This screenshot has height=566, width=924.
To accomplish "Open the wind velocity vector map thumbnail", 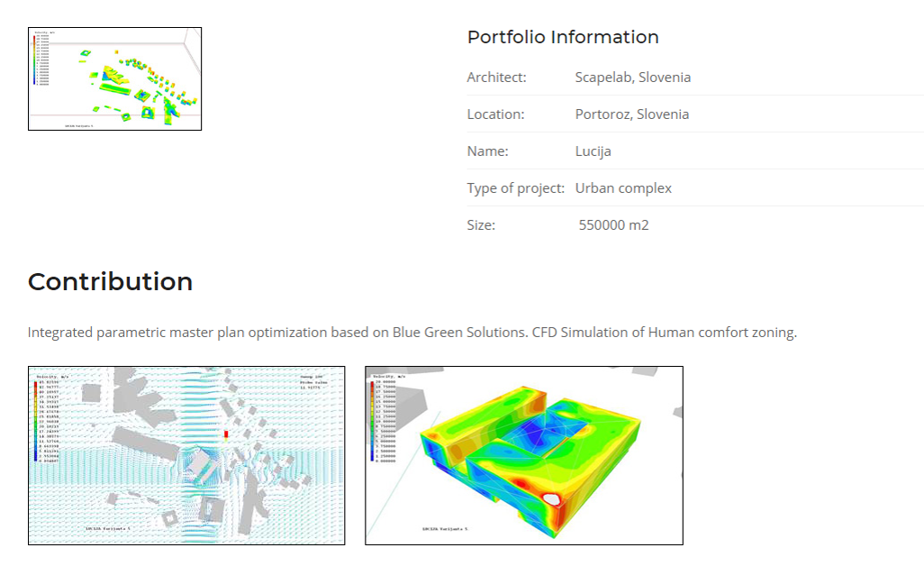I will tap(186, 455).
